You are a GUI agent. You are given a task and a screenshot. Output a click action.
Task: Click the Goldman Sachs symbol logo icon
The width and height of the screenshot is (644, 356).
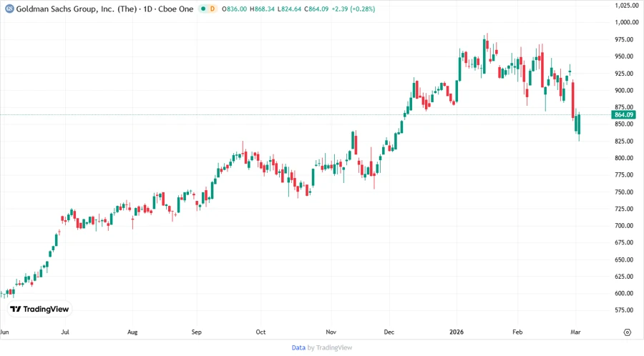(x=9, y=9)
